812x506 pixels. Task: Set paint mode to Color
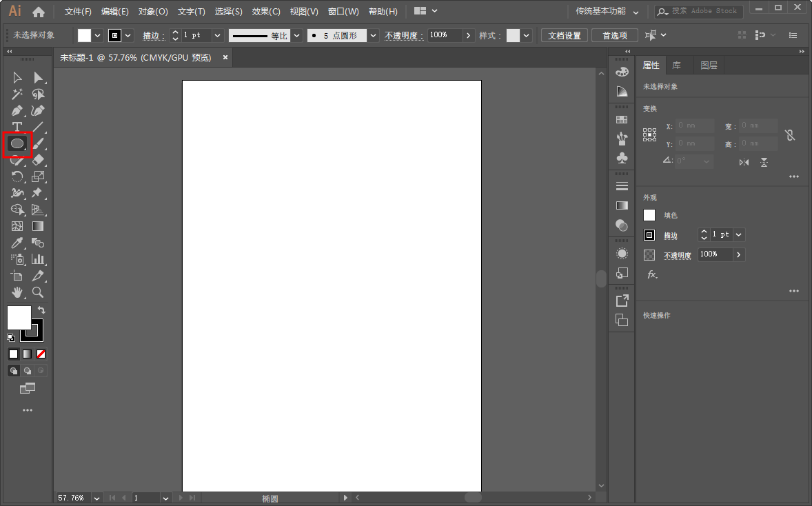(14, 354)
